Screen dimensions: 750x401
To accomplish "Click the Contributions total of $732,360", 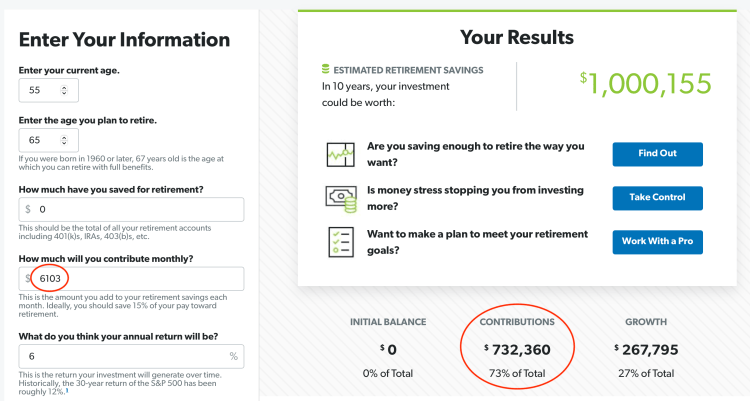I will click(517, 349).
